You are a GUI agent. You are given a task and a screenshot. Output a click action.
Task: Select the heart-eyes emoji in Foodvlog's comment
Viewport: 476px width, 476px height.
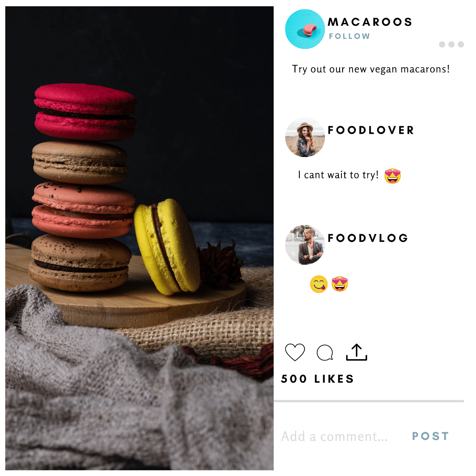(339, 284)
